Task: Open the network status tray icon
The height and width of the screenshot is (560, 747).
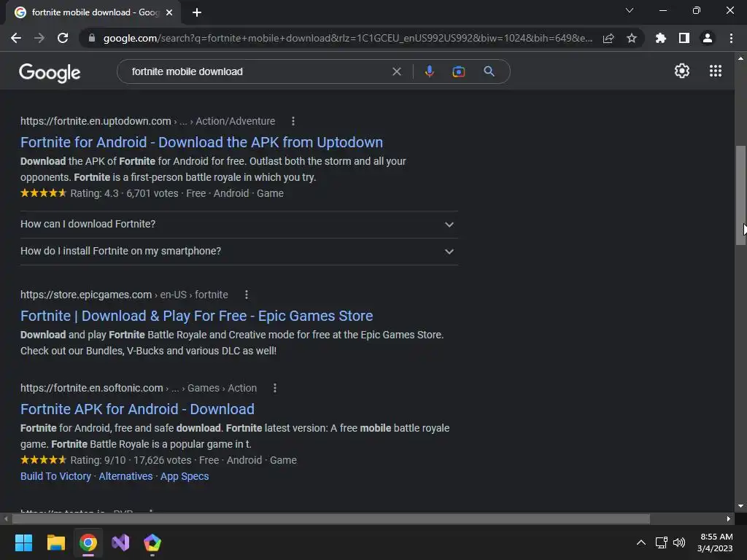Action: pos(661,542)
